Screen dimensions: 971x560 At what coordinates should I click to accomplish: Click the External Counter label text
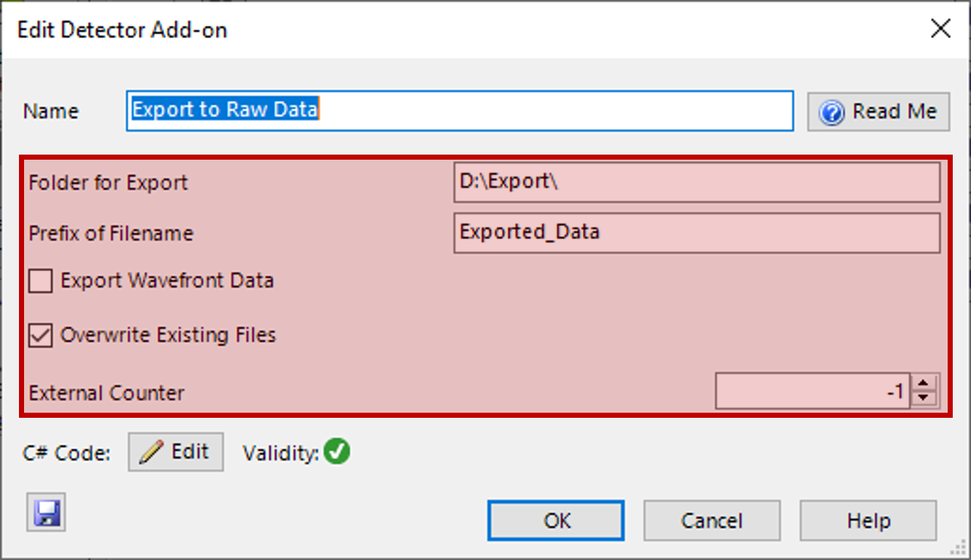(x=107, y=393)
